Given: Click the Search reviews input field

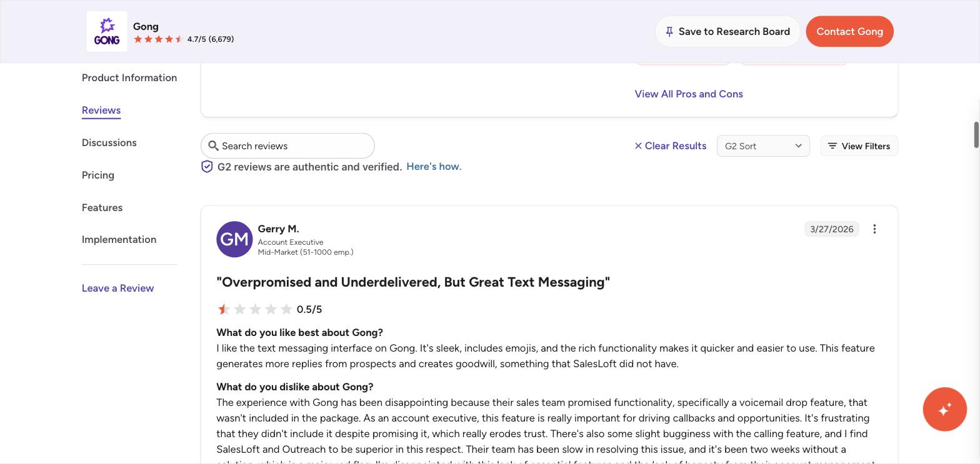Looking at the screenshot, I should tap(287, 146).
